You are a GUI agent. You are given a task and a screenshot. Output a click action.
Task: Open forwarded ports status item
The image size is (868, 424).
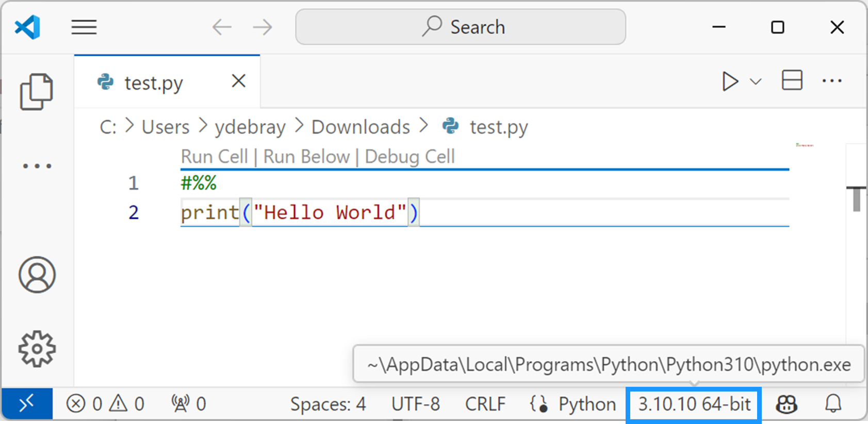tap(189, 403)
